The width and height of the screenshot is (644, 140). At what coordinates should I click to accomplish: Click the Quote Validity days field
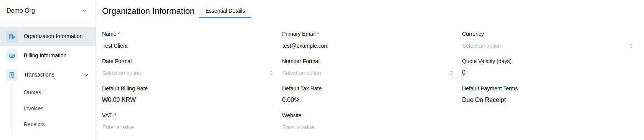click(548, 73)
